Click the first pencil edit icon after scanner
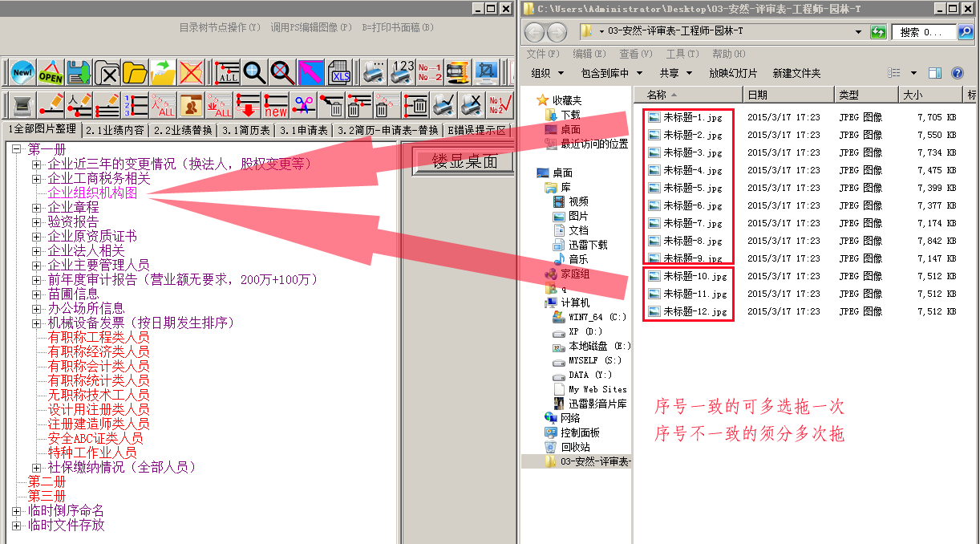 coord(51,104)
